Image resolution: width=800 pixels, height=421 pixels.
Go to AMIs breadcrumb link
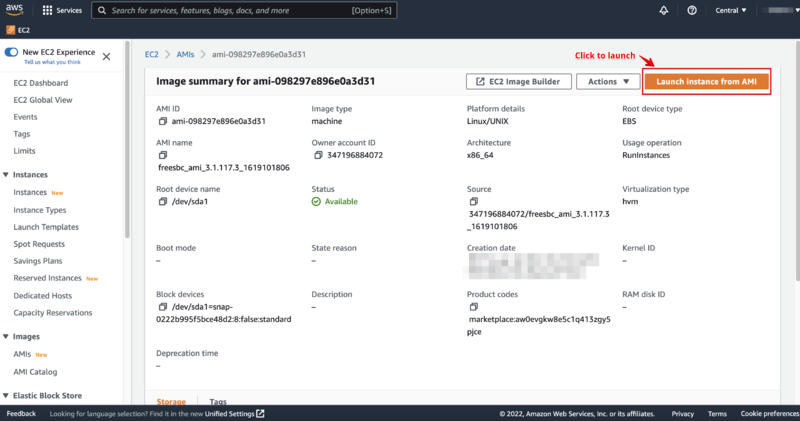click(185, 54)
